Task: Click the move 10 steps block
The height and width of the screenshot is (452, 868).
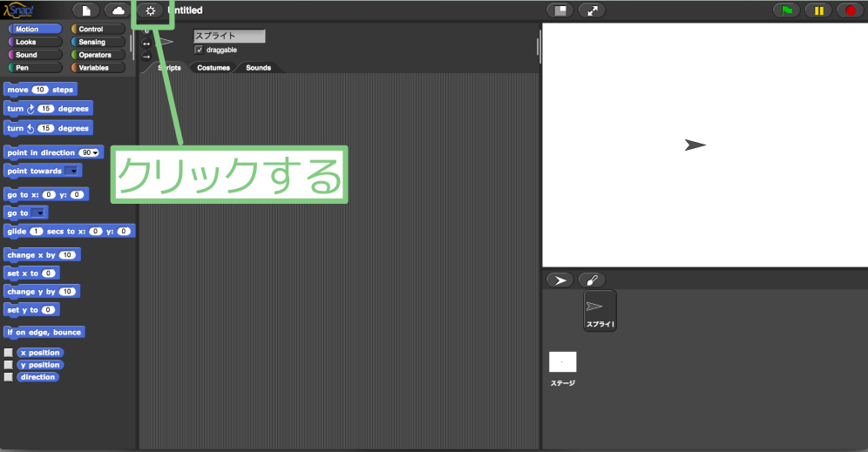Action: (40, 90)
